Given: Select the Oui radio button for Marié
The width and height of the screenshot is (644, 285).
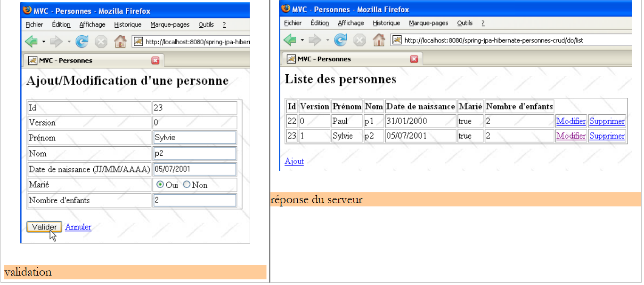Looking at the screenshot, I should pyautogui.click(x=160, y=185).
